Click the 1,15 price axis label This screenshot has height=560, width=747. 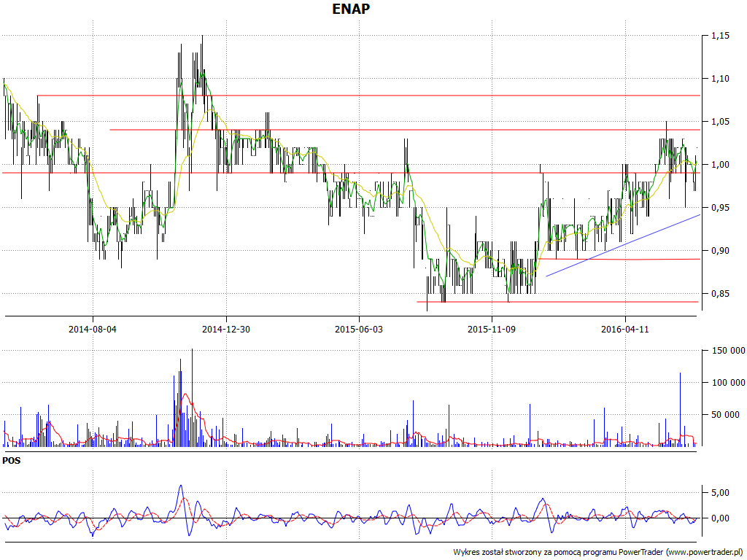pyautogui.click(x=720, y=36)
